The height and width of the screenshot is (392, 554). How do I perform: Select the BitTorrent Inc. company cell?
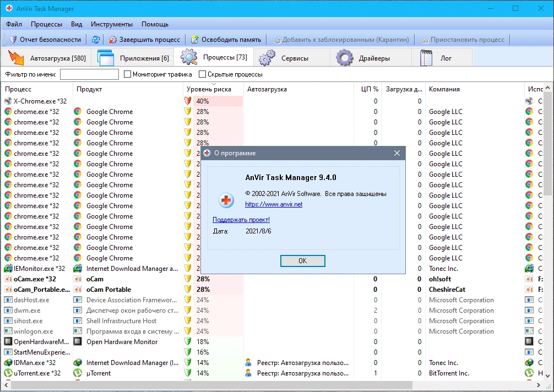point(449,373)
